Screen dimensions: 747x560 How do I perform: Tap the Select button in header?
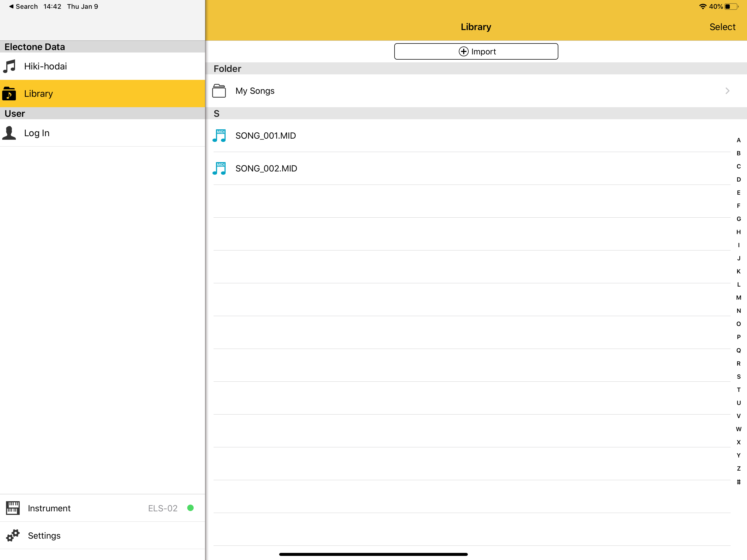click(722, 27)
